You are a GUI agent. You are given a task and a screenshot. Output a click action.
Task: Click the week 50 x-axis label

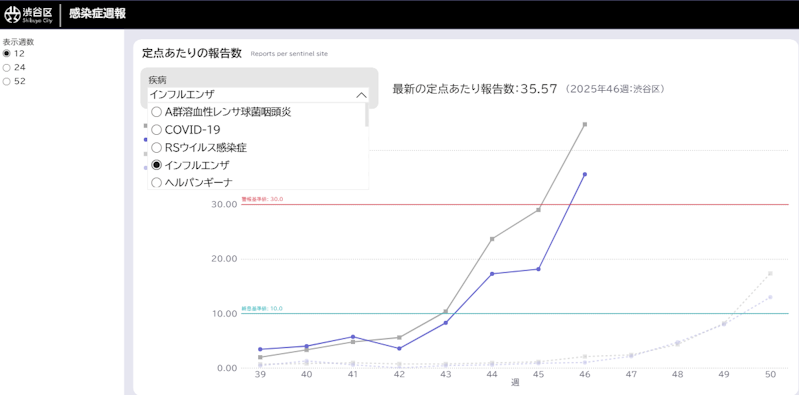[x=770, y=375]
